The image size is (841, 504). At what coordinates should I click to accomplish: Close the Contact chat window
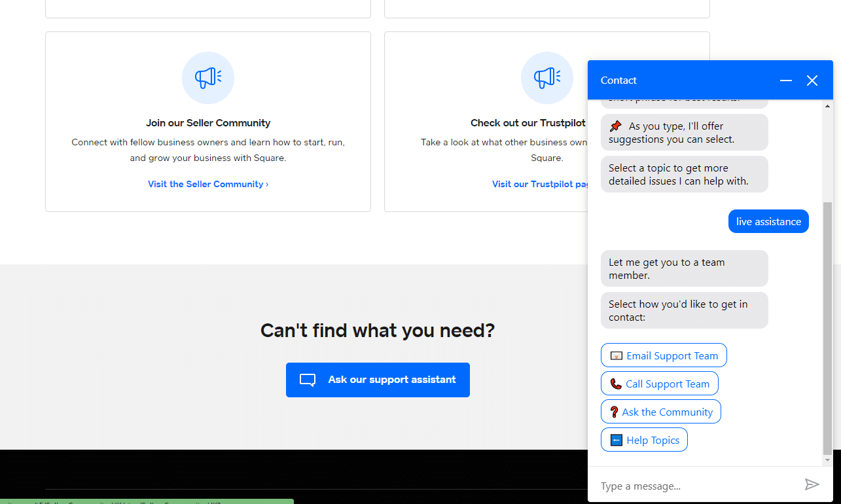pyautogui.click(x=812, y=81)
